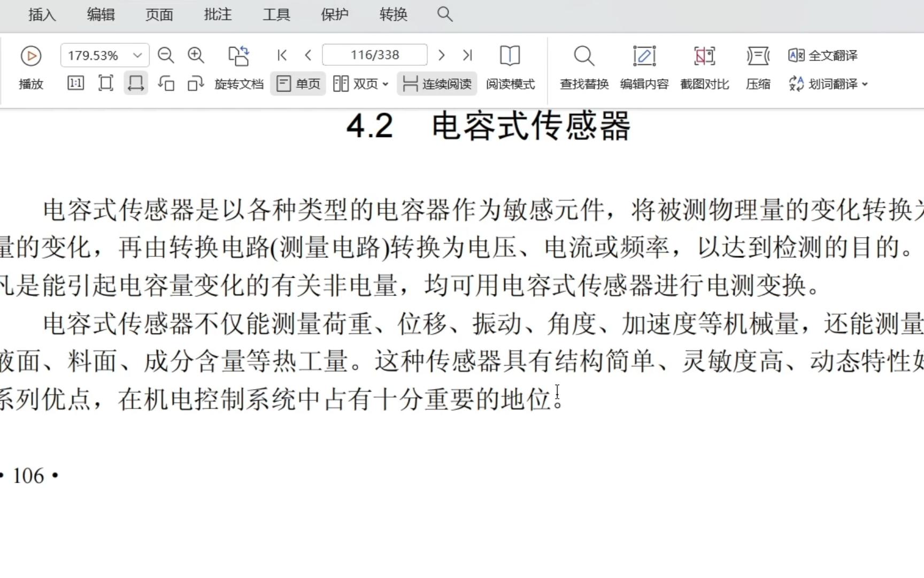This screenshot has height=578, width=924.
Task: Expand the 划词翻译 dropdown arrow
Action: 865,85
